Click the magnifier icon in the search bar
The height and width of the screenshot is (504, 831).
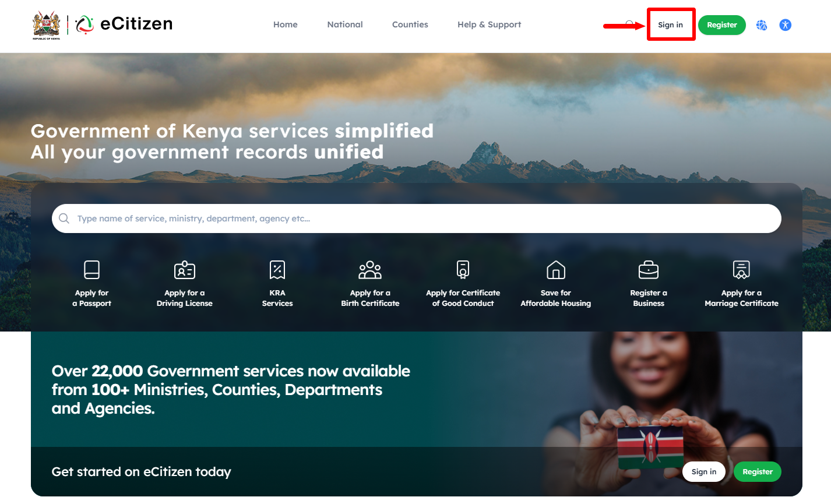tap(64, 218)
